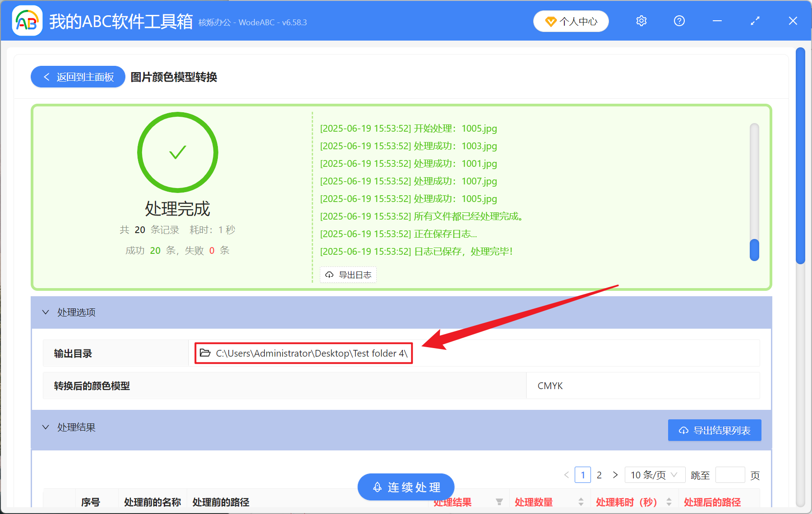Select page 2 of the results list
Viewport: 812px width, 514px height.
tap(599, 475)
